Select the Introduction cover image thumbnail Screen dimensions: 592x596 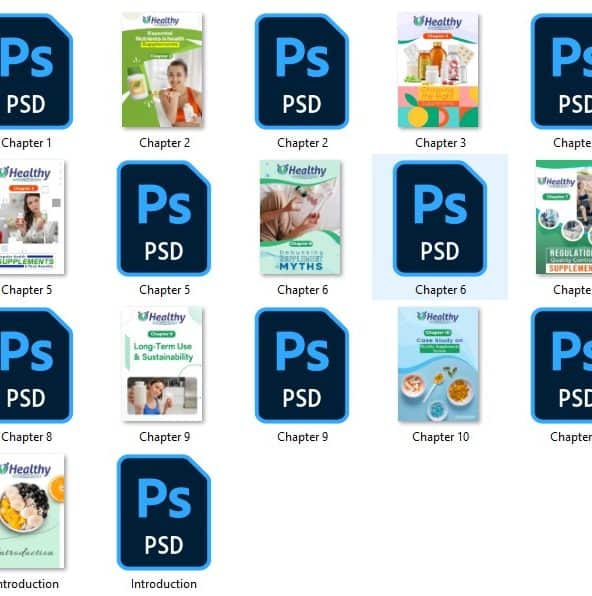pyautogui.click(x=32, y=511)
